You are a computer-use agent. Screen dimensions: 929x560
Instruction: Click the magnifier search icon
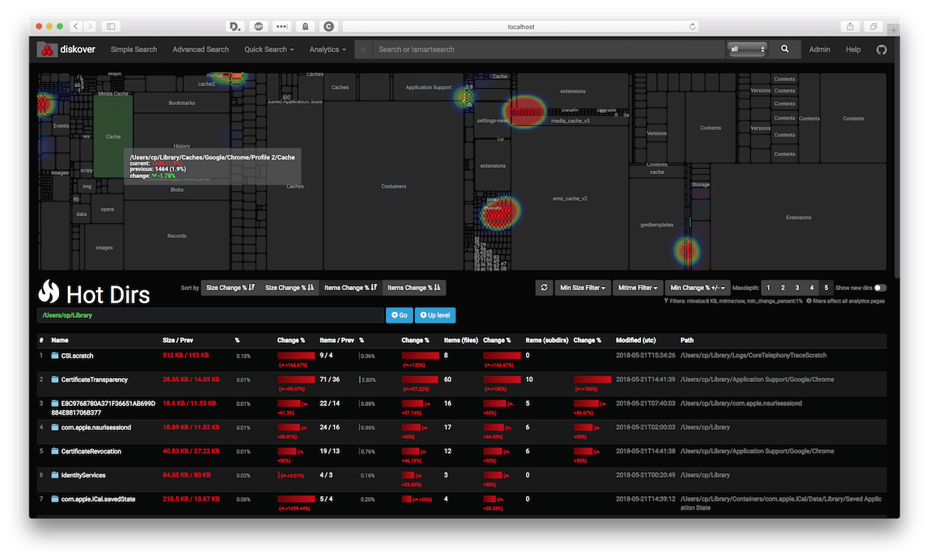coord(784,49)
